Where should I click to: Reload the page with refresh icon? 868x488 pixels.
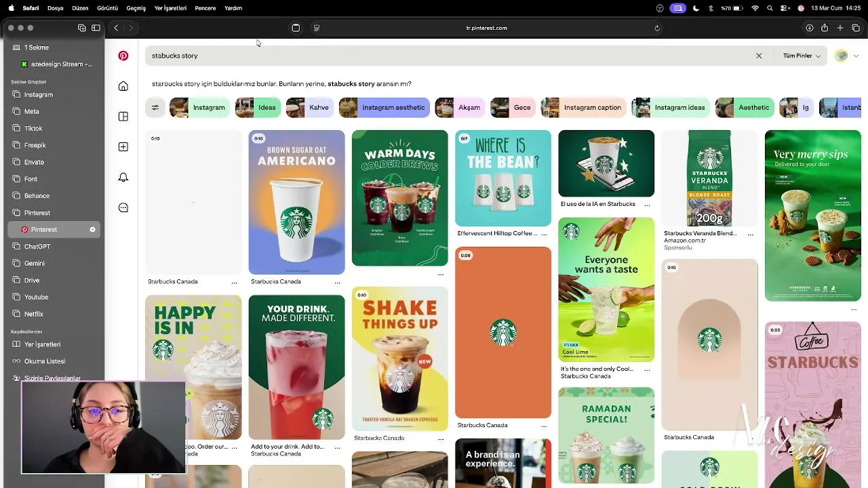click(656, 28)
